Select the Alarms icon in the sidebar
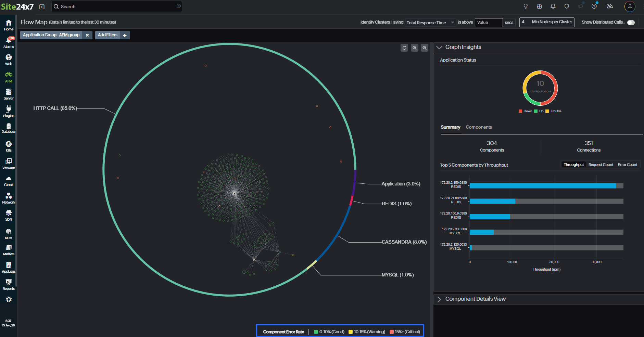The width and height of the screenshot is (644, 337). [8, 42]
